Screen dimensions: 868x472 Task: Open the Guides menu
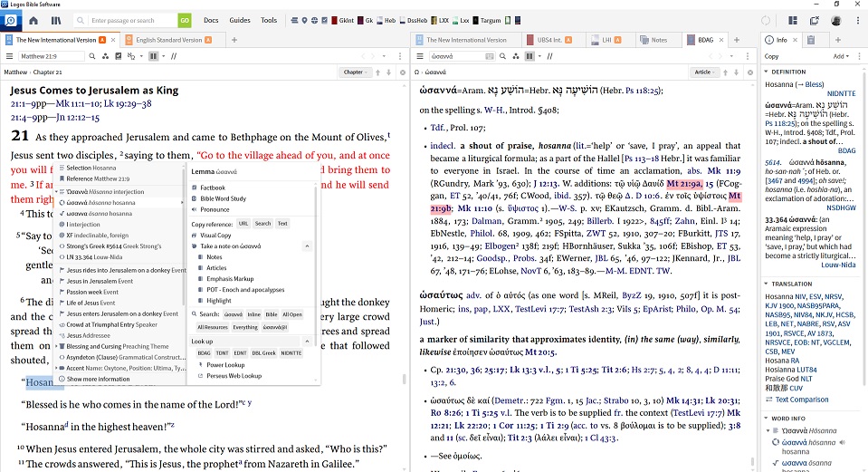click(240, 20)
